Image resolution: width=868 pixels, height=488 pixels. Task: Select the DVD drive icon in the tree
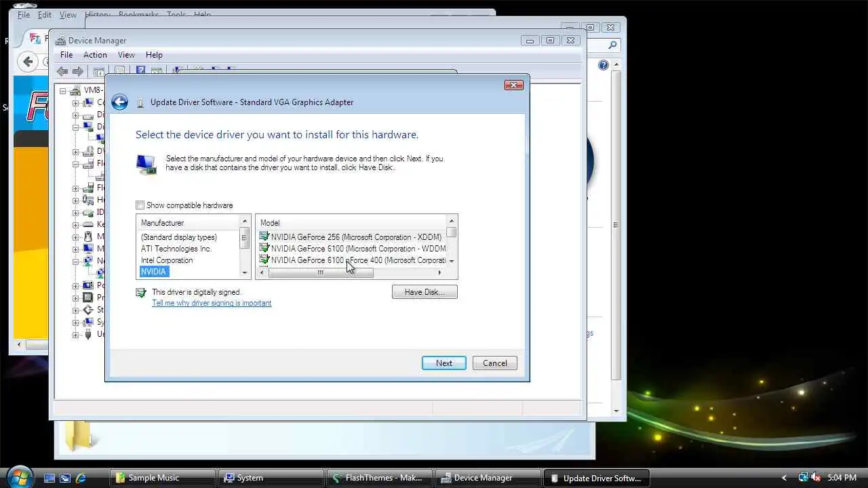88,151
